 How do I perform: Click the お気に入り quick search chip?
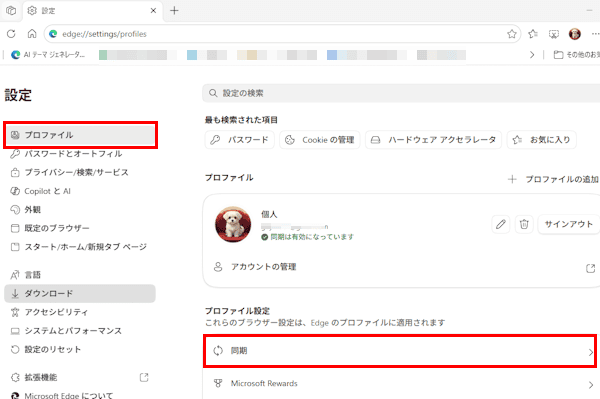click(x=541, y=140)
